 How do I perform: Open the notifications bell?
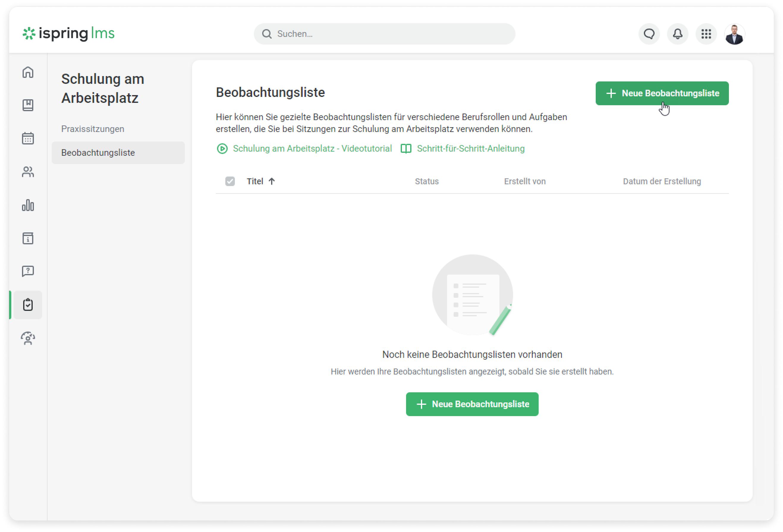(x=677, y=34)
